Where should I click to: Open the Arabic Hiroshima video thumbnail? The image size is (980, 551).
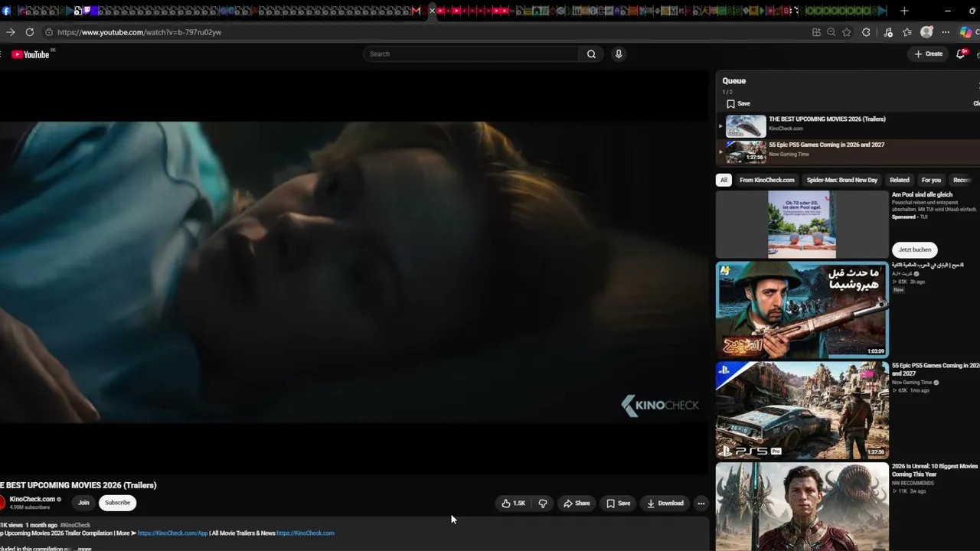click(802, 310)
